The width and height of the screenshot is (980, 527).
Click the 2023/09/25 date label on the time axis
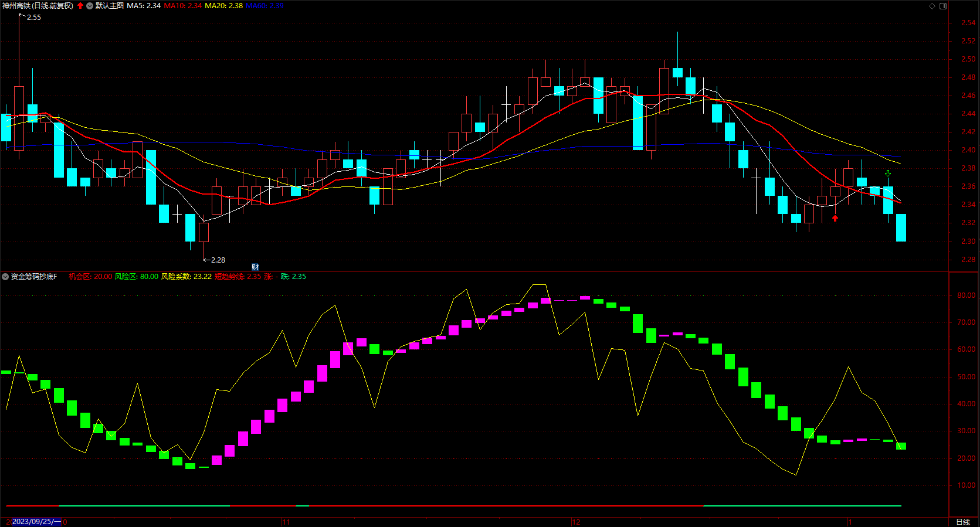pyautogui.click(x=36, y=522)
